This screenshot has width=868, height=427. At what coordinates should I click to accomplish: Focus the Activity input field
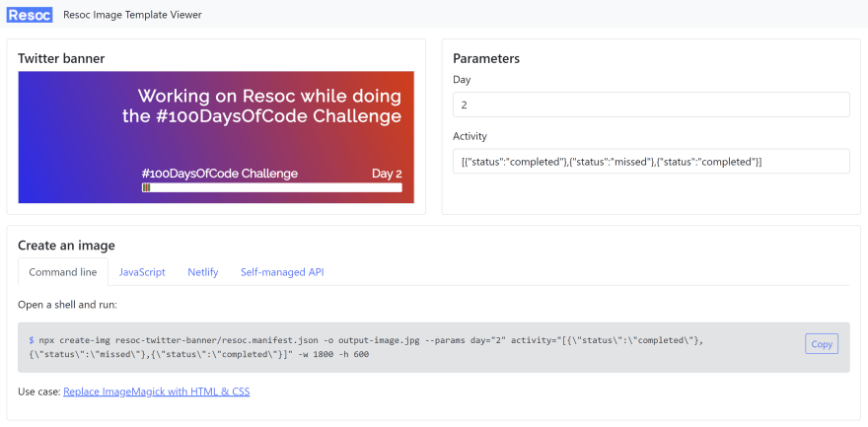[651, 161]
